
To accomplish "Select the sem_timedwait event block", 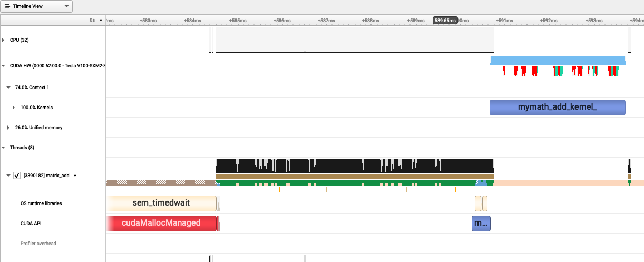I will [x=161, y=203].
